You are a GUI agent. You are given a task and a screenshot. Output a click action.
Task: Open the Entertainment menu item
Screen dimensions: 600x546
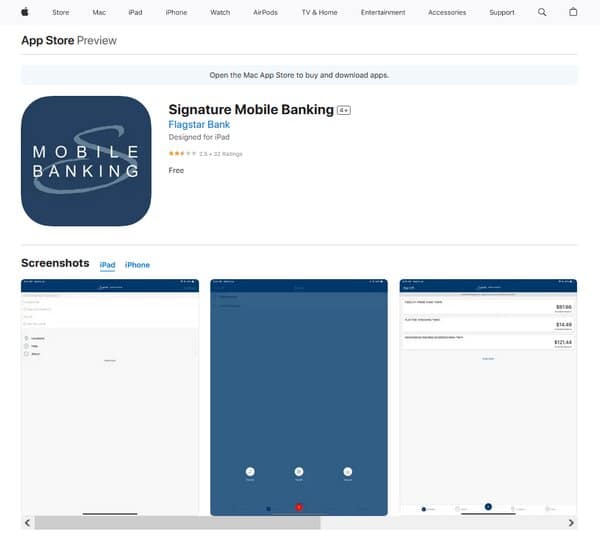coord(383,12)
